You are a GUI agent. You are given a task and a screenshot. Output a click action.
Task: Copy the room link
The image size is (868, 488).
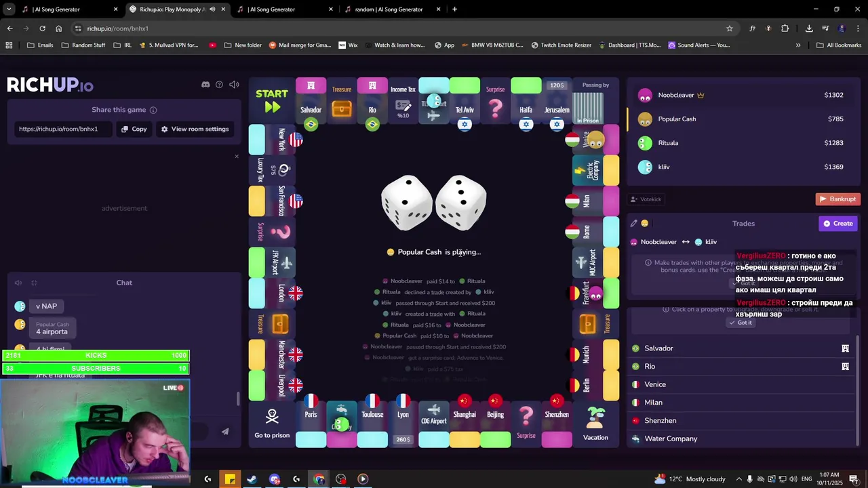(x=134, y=129)
